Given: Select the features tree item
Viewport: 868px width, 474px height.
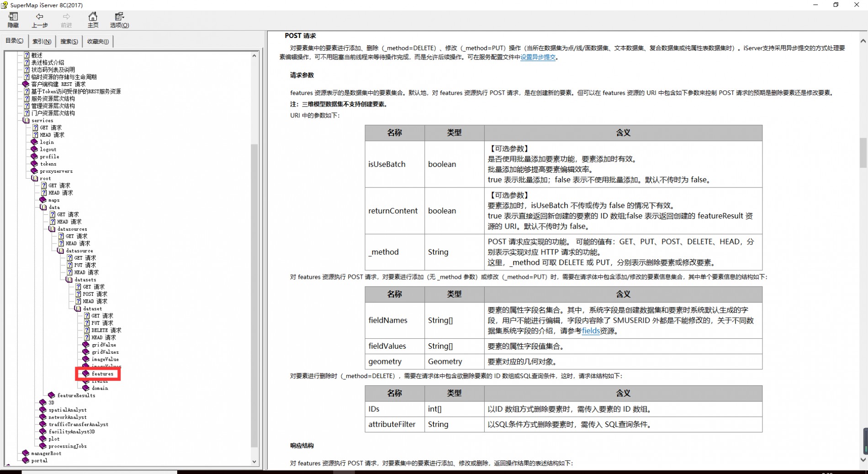Looking at the screenshot, I should point(102,373).
